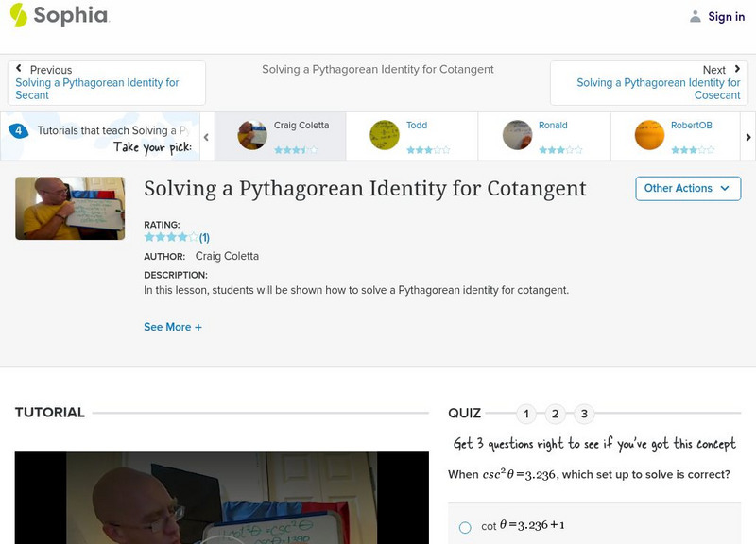Expand the description with See More

(x=173, y=327)
